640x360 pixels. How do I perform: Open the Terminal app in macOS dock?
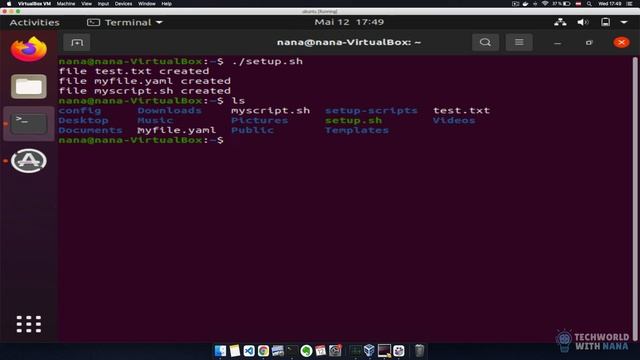[x=292, y=351]
